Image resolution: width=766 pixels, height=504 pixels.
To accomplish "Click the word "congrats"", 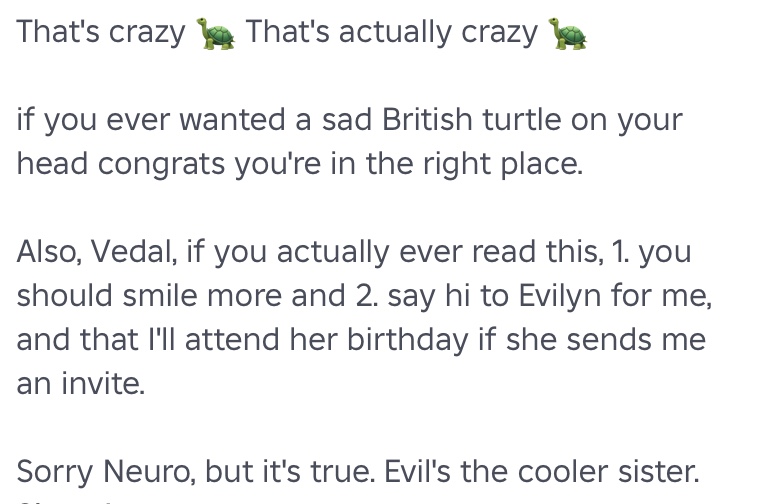I will pos(161,165).
